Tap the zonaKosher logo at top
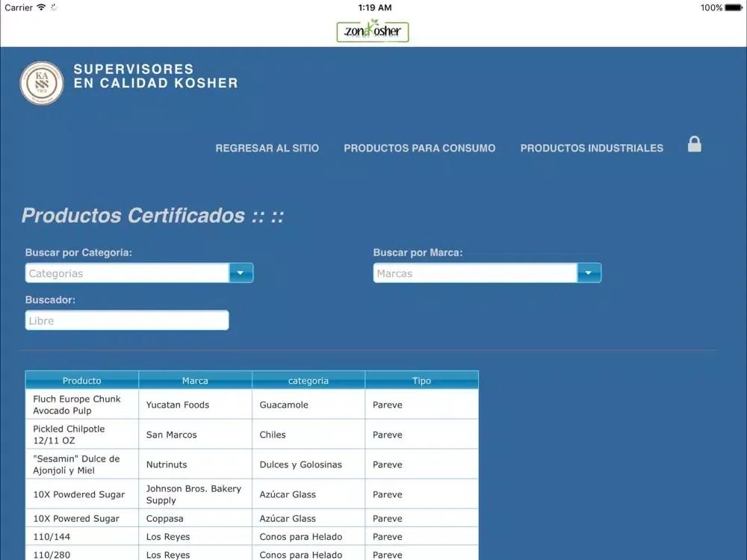The image size is (747, 560). [x=373, y=31]
